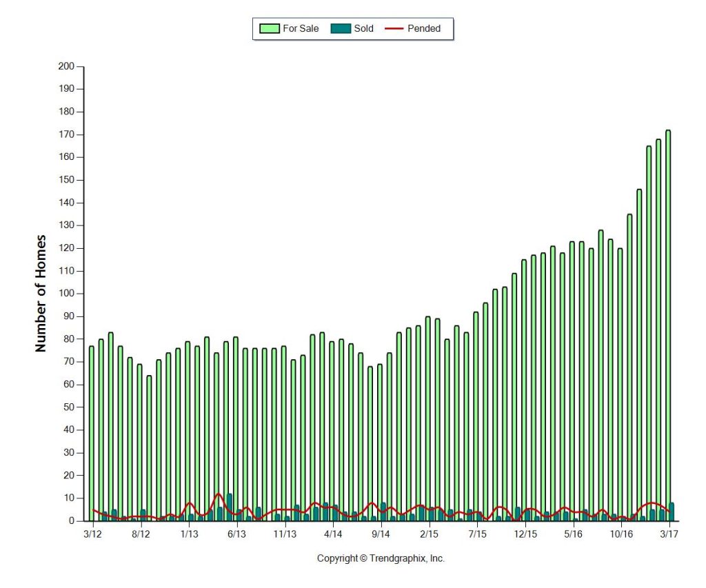Click the 7/15 x-axis label
This screenshot has width=706, height=588.
pyautogui.click(x=477, y=534)
